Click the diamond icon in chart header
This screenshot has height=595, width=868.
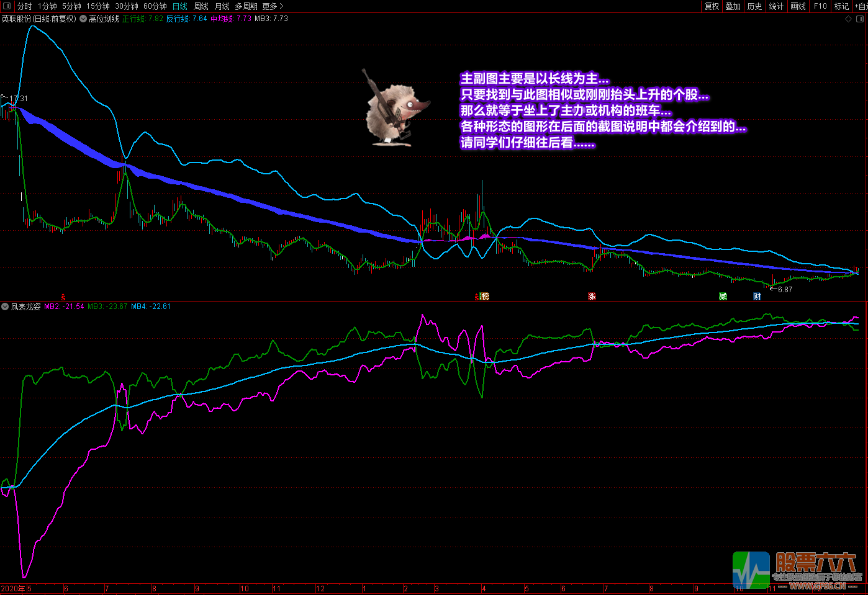pyautogui.click(x=849, y=19)
